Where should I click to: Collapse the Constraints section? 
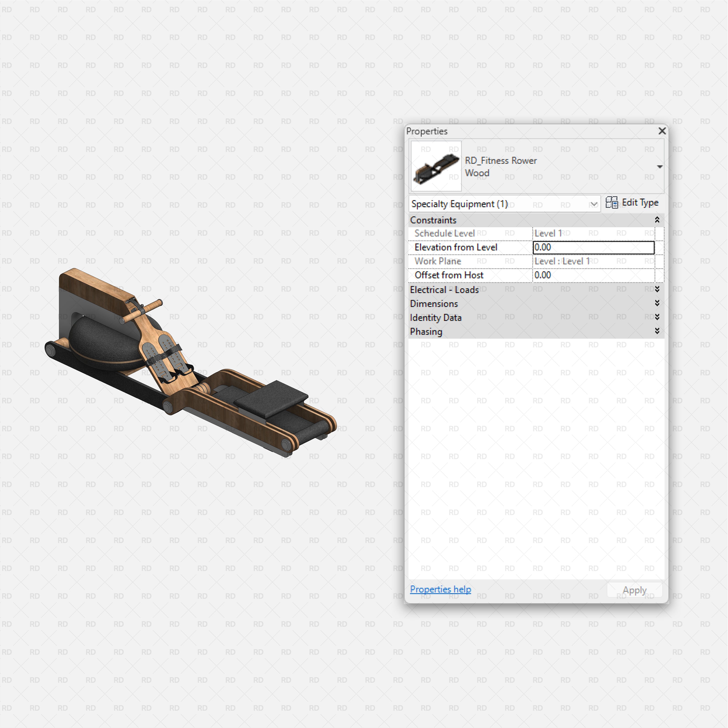pos(657,220)
